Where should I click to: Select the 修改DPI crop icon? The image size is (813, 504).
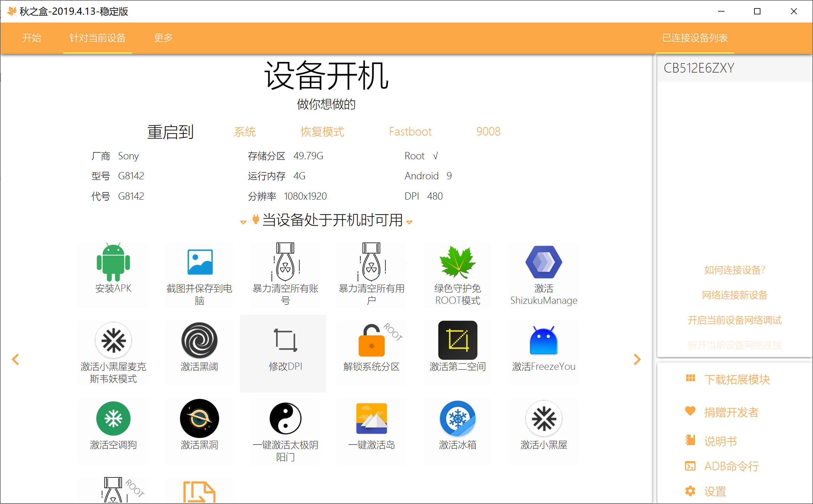point(285,341)
